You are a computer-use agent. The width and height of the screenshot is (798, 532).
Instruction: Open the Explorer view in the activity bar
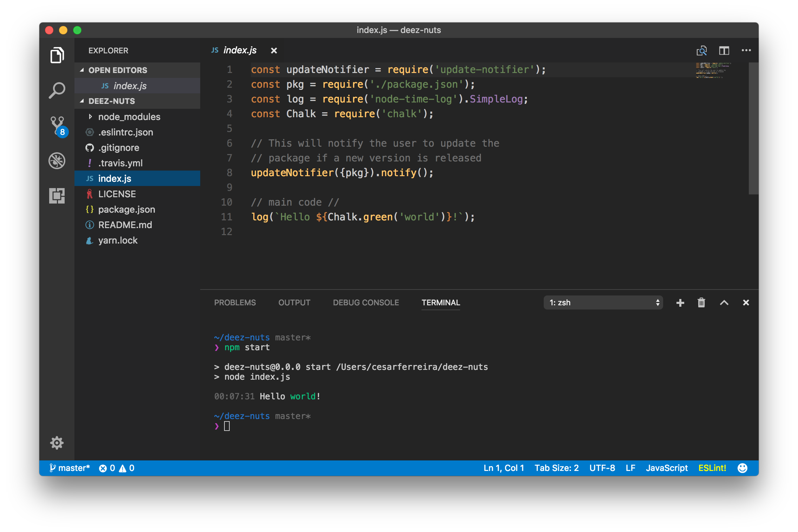[x=57, y=55]
